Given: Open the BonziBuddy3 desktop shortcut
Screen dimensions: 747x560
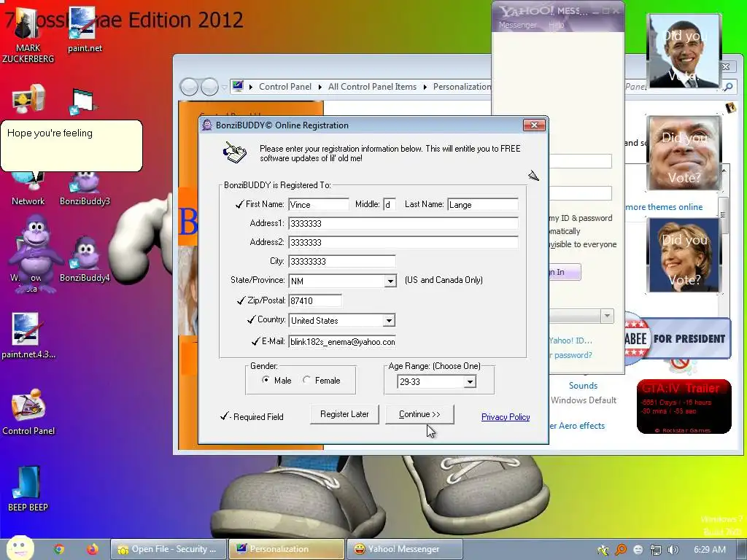Looking at the screenshot, I should 85,190.
